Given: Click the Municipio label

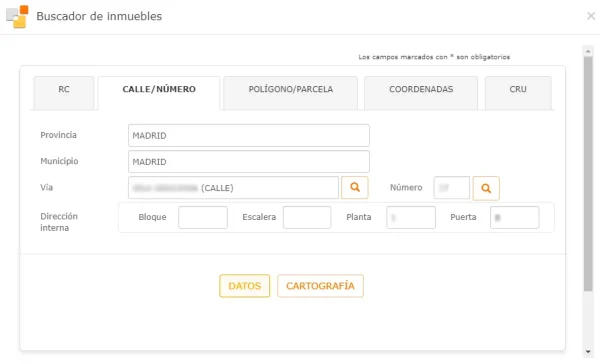Looking at the screenshot, I should pos(59,161).
